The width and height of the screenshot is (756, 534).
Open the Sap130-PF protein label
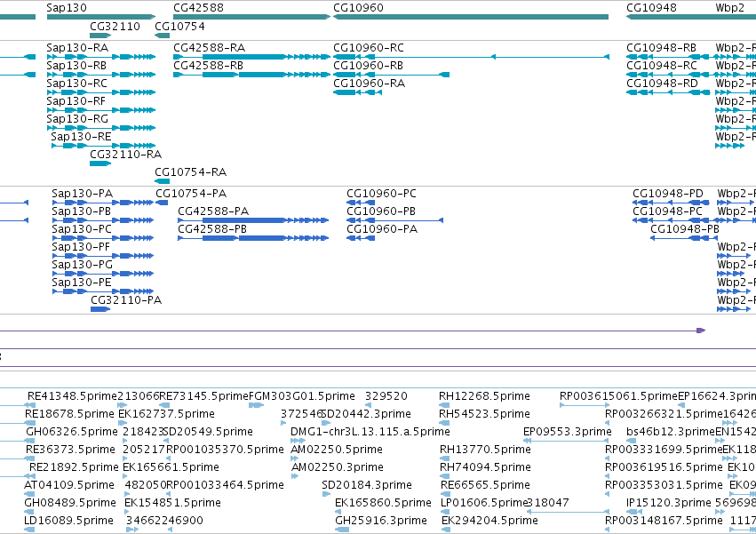pyautogui.click(x=81, y=247)
